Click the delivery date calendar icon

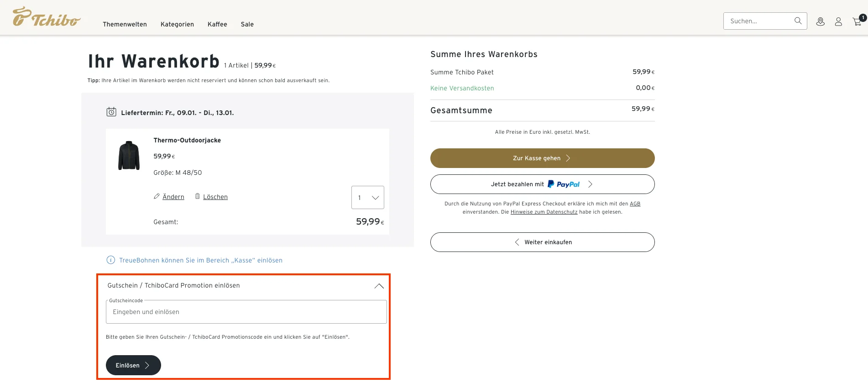point(111,112)
